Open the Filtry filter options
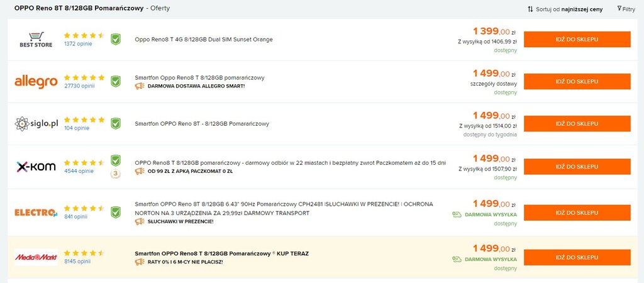Viewport: 644px width, 283px height. click(626, 9)
